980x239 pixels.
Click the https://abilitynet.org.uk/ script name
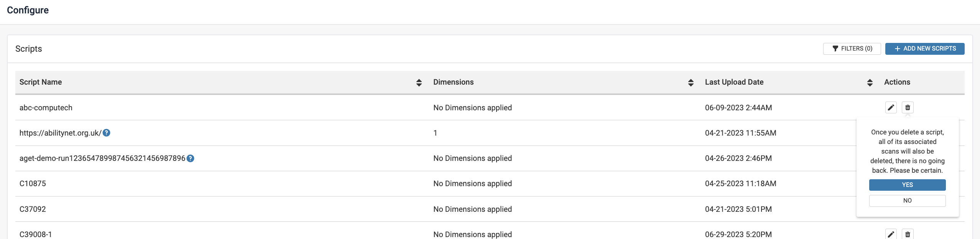(x=60, y=133)
